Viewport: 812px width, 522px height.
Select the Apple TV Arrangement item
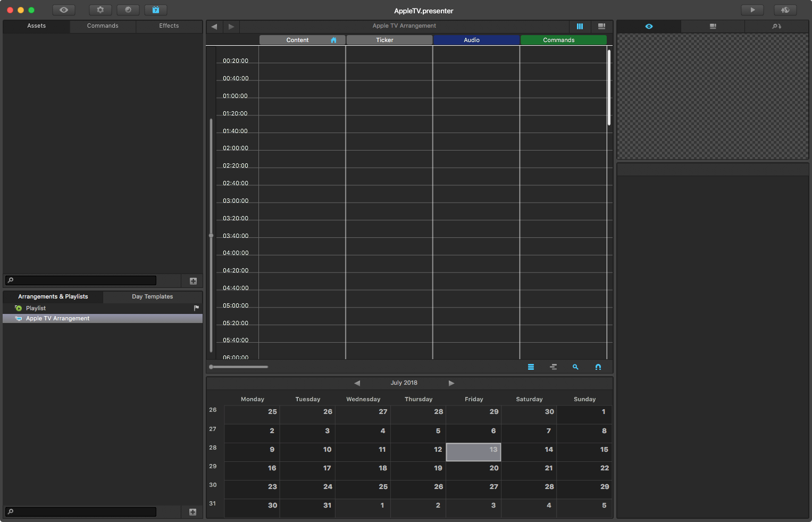coord(103,318)
